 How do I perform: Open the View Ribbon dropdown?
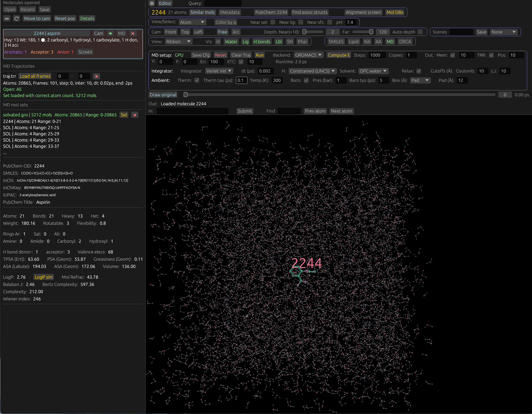coord(178,42)
